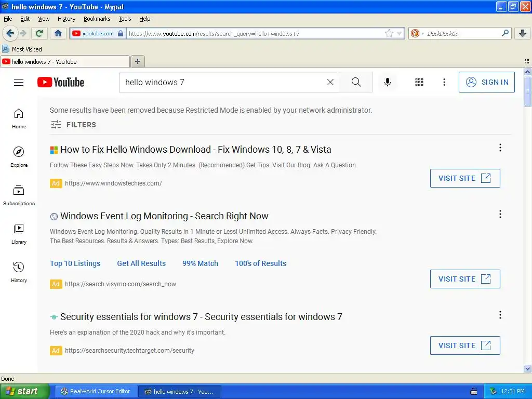This screenshot has width=532, height=399.
Task: Open the View menu
Action: (44, 19)
